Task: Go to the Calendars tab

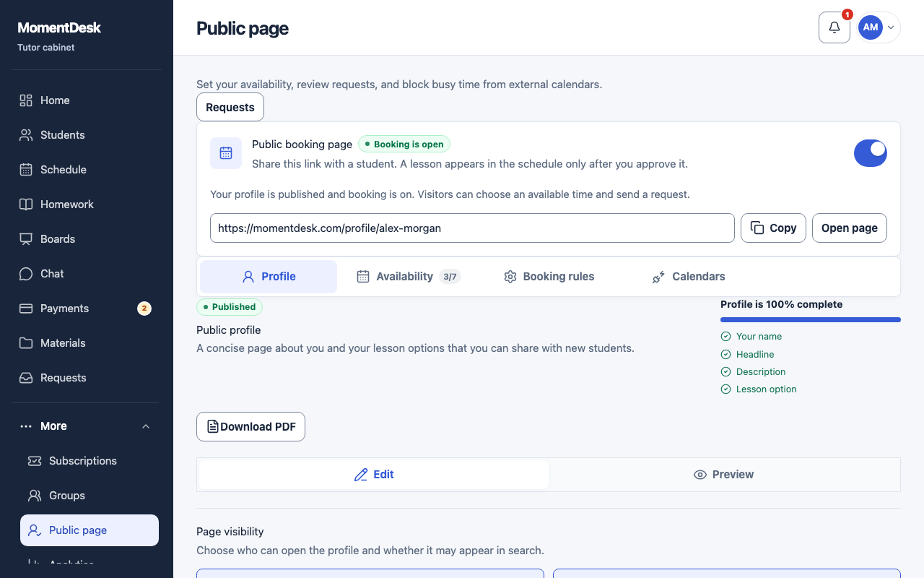Action: click(x=689, y=277)
